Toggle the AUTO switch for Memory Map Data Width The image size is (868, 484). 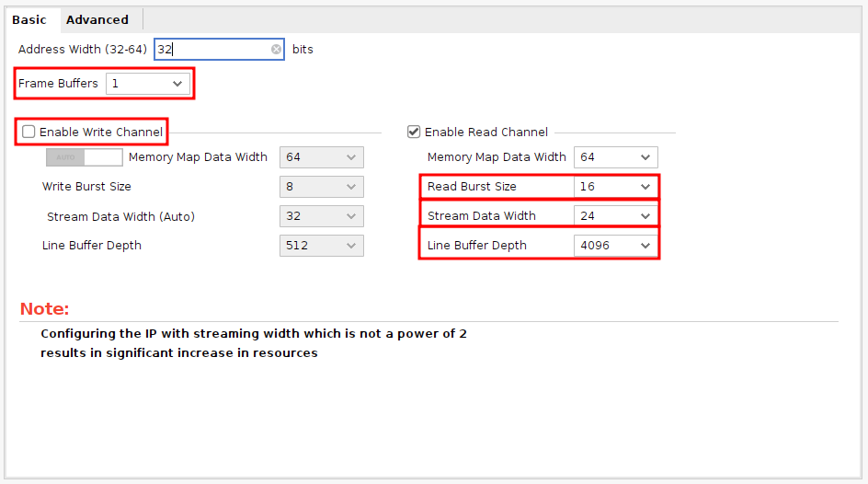pyautogui.click(x=84, y=157)
